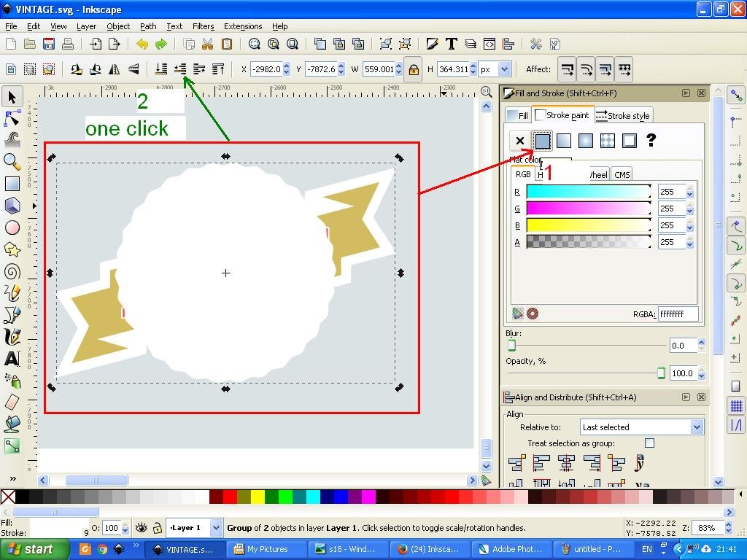Open the Layer 1 dropdown
This screenshot has width=747, height=560.
pyautogui.click(x=216, y=528)
